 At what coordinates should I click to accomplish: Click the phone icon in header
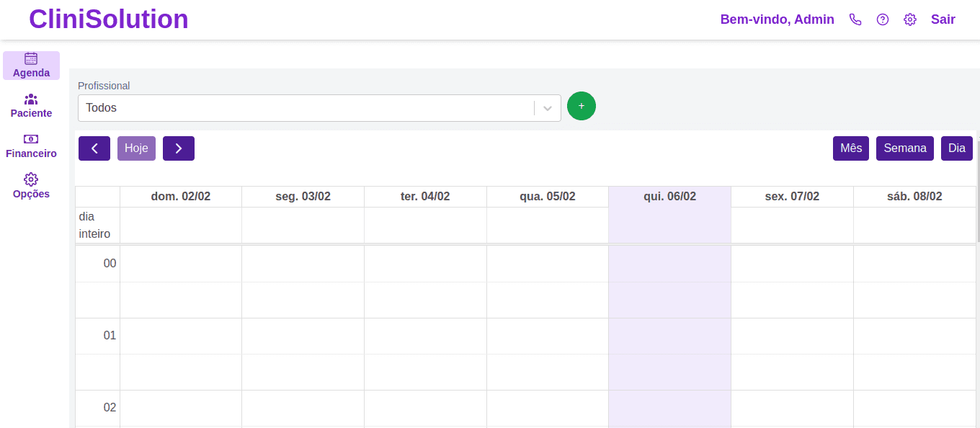[x=855, y=19]
